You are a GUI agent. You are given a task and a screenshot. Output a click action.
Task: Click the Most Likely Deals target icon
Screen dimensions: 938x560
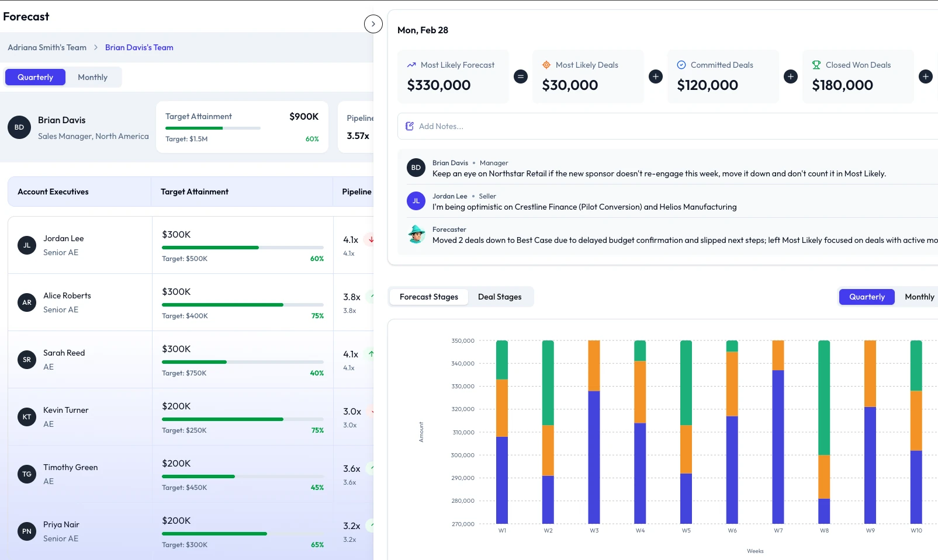(x=546, y=65)
